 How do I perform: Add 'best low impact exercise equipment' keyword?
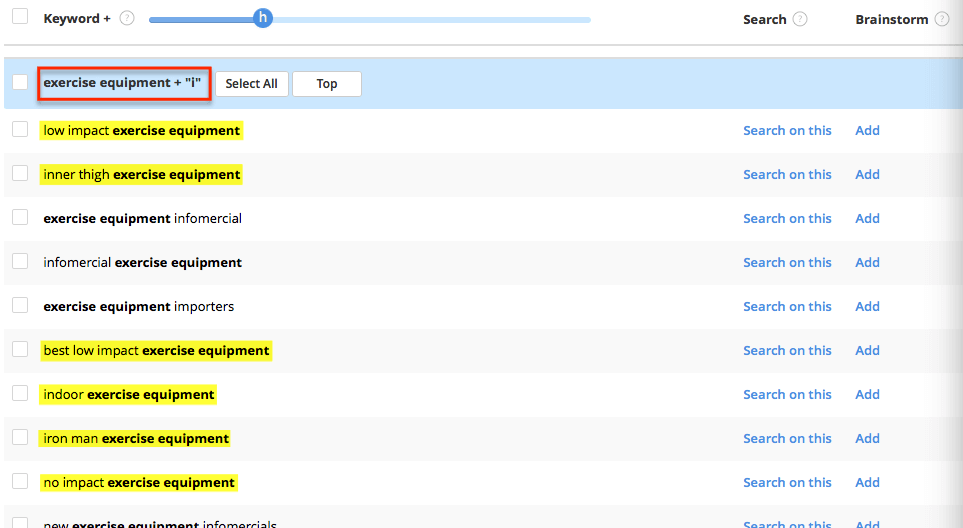(x=867, y=351)
